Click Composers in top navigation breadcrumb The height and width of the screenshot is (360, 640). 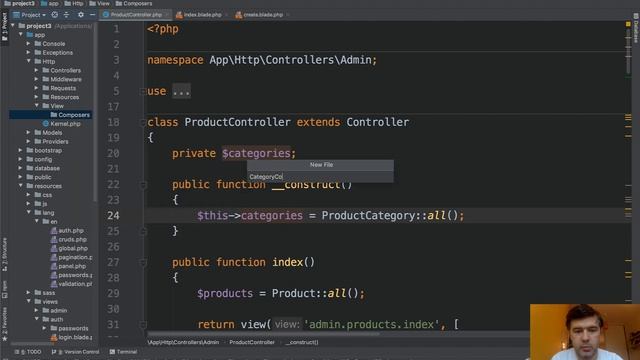[134, 4]
